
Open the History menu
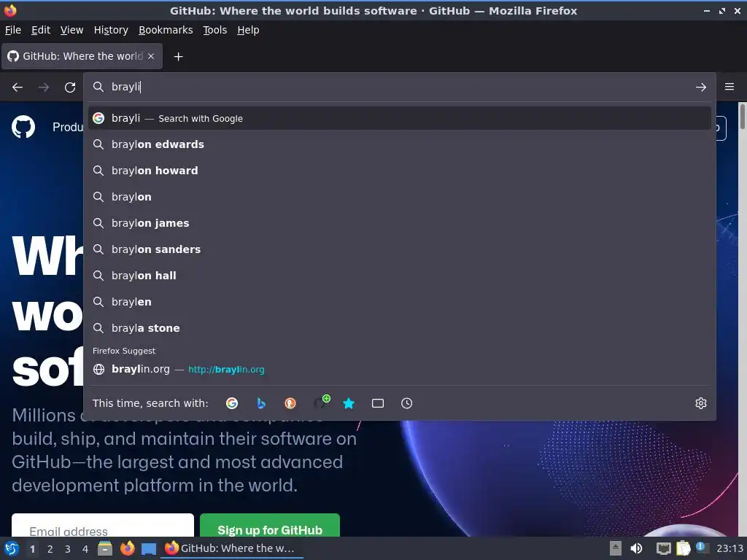pos(111,30)
